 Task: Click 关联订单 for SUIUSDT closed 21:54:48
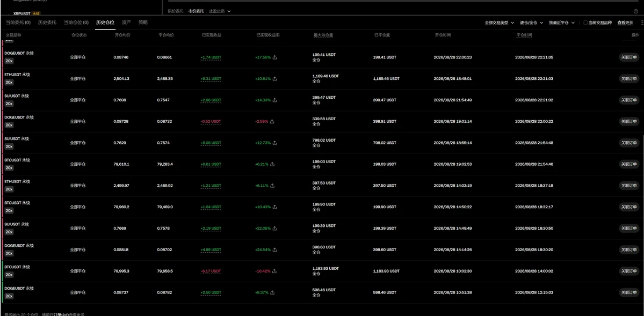[x=629, y=143]
